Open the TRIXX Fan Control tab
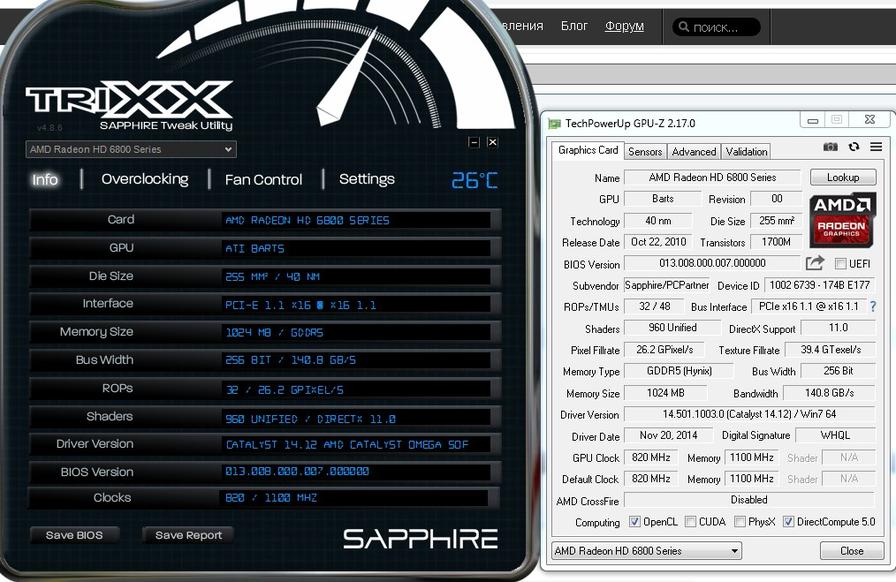Image resolution: width=896 pixels, height=582 pixels. pos(263,180)
